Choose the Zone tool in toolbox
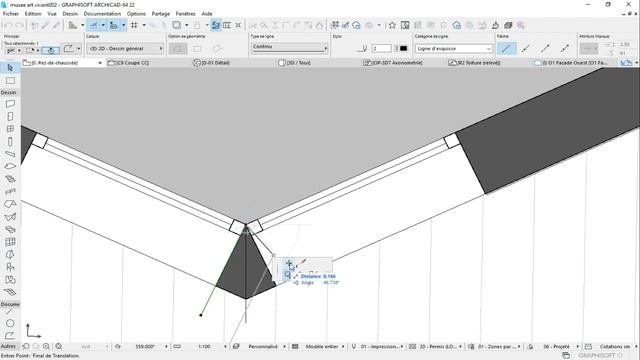640x360 pixels. pyautogui.click(x=10, y=280)
